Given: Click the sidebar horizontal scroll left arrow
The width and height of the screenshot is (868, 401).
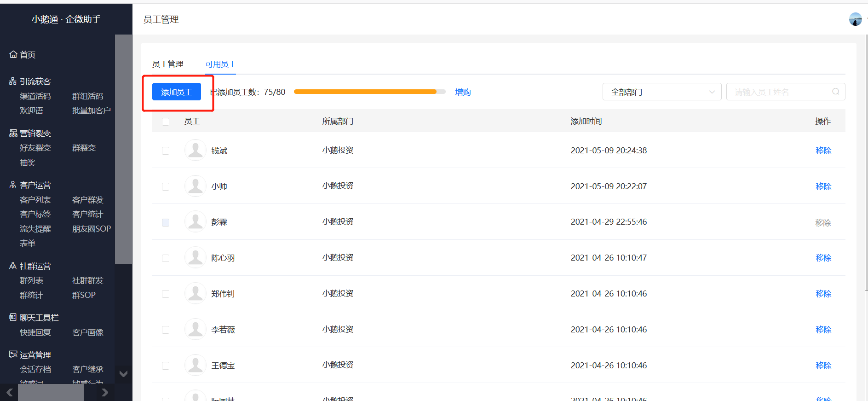Looking at the screenshot, I should 9,393.
